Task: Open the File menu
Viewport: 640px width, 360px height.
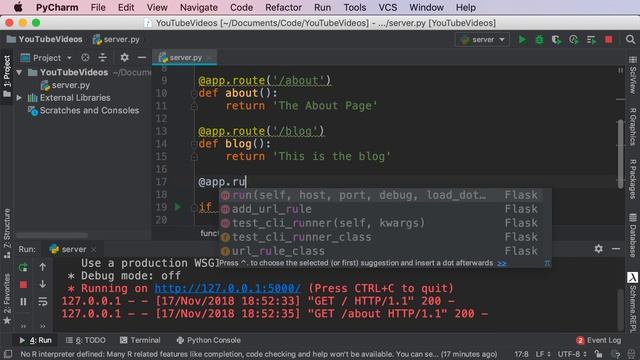Action: pos(98,7)
